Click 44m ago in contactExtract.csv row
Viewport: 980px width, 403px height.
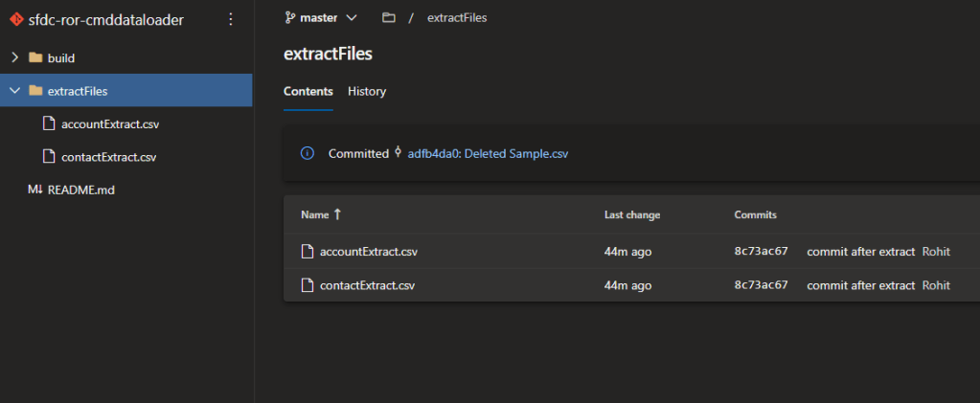click(x=627, y=285)
